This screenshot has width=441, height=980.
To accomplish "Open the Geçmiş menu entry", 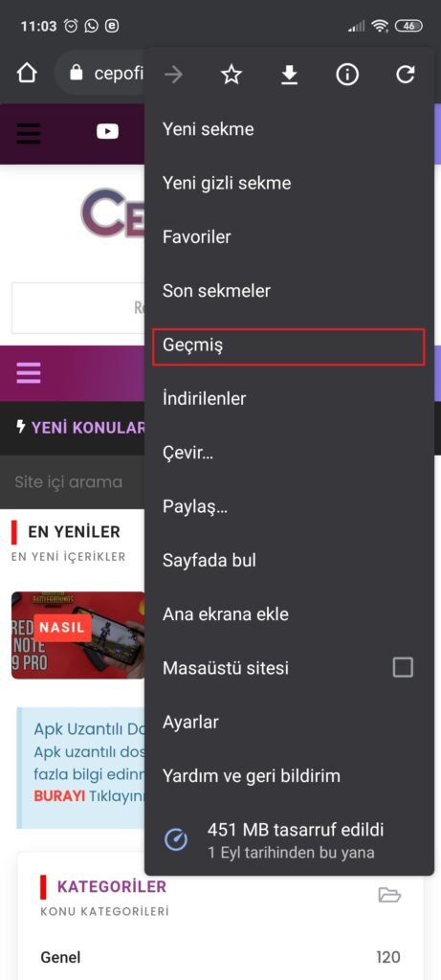I will pos(289,345).
